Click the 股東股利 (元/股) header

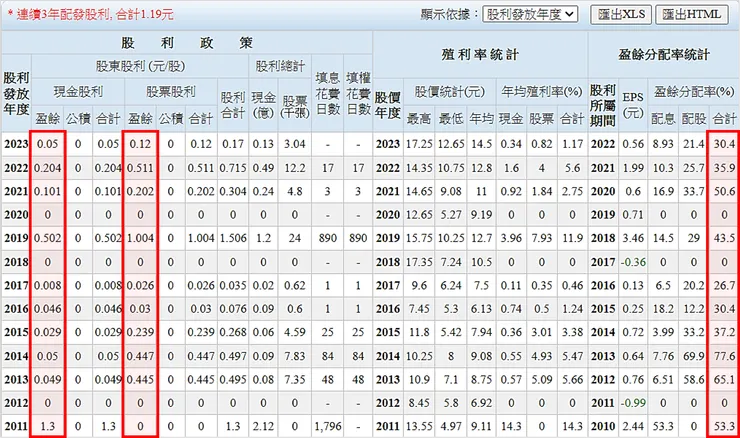click(140, 66)
